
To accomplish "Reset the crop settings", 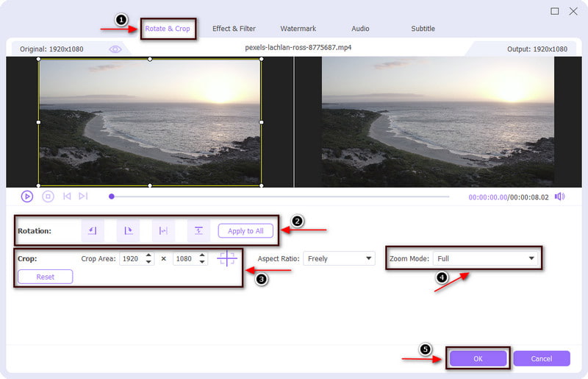I will 46,277.
